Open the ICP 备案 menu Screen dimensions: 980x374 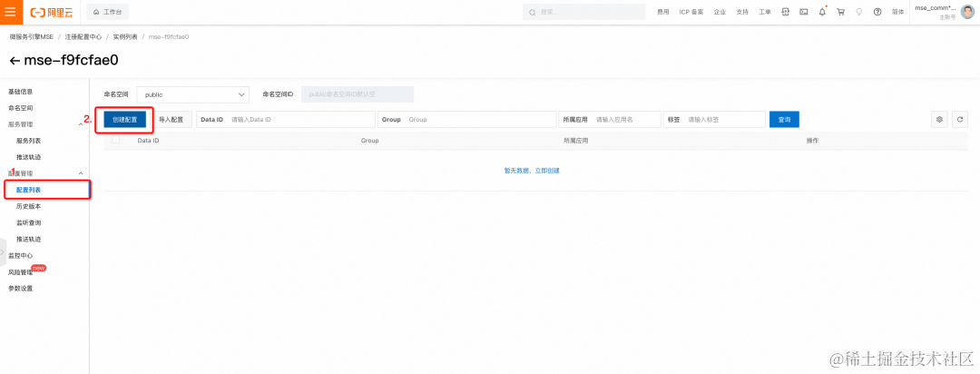click(x=691, y=12)
